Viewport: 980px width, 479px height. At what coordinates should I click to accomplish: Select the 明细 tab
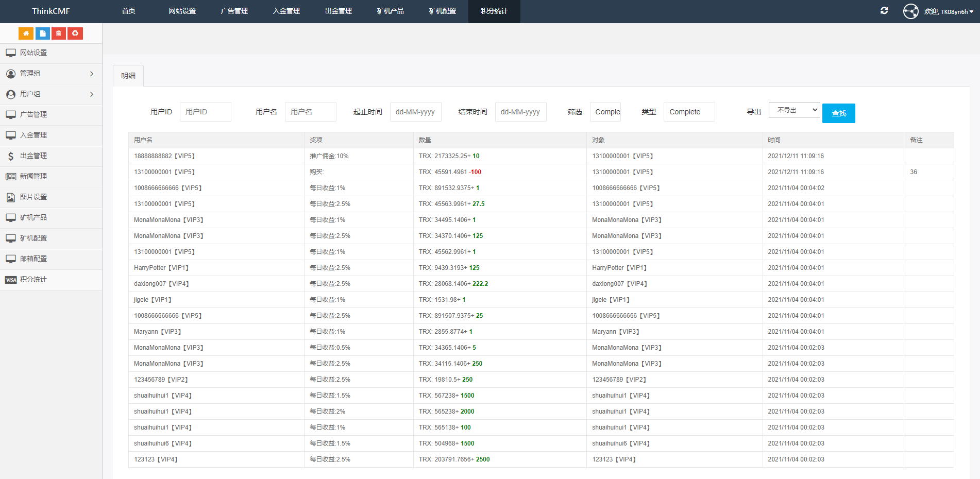(128, 76)
